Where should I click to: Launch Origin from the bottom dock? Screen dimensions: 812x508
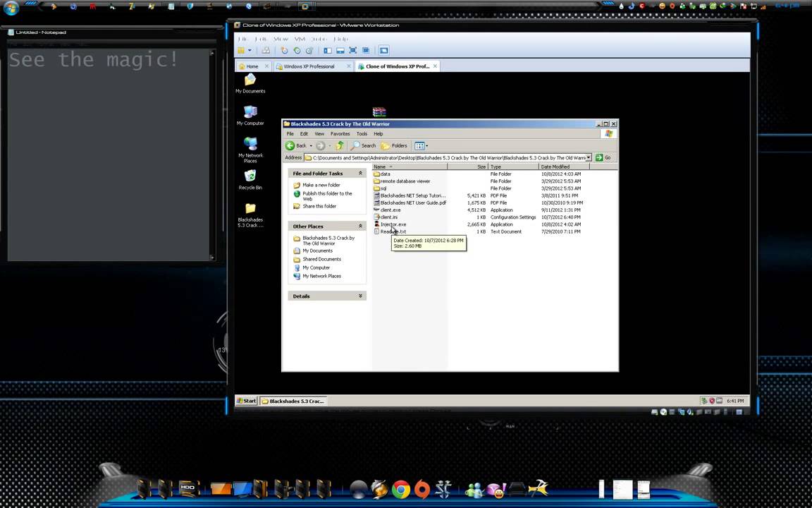point(423,490)
